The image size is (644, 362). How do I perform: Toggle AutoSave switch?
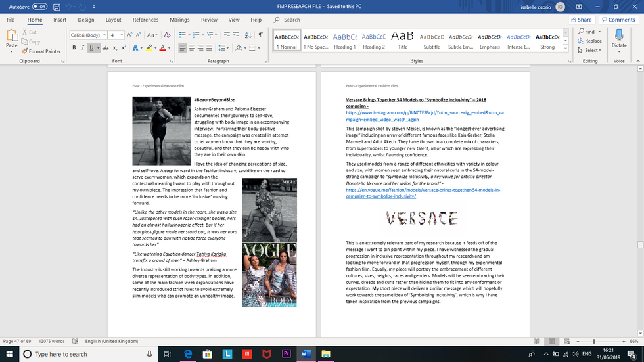pos(40,7)
